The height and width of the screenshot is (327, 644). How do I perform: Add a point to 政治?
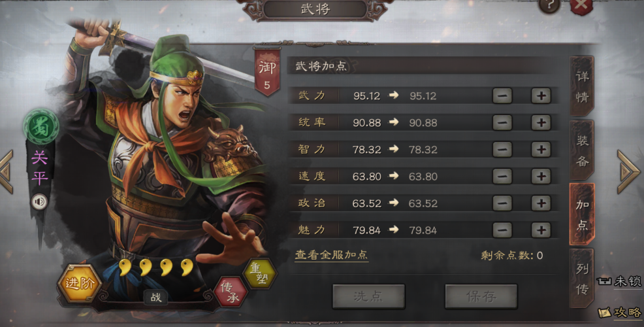541,203
